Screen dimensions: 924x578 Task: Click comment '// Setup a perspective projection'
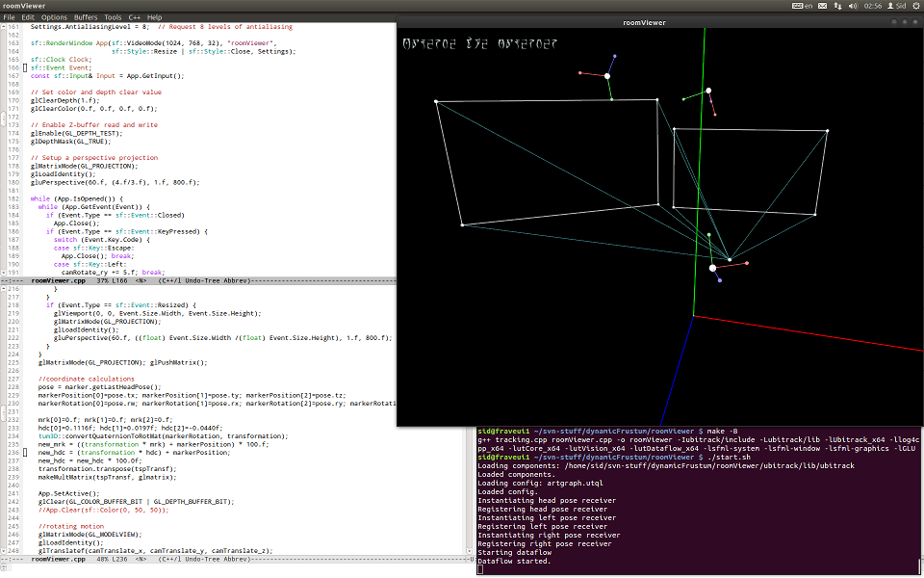(x=94, y=157)
